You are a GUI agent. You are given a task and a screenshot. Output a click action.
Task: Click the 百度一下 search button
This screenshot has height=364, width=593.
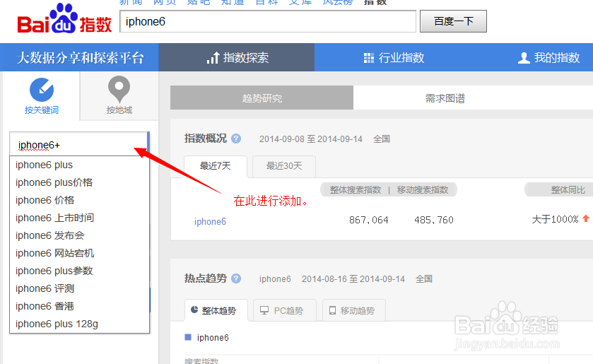[453, 21]
